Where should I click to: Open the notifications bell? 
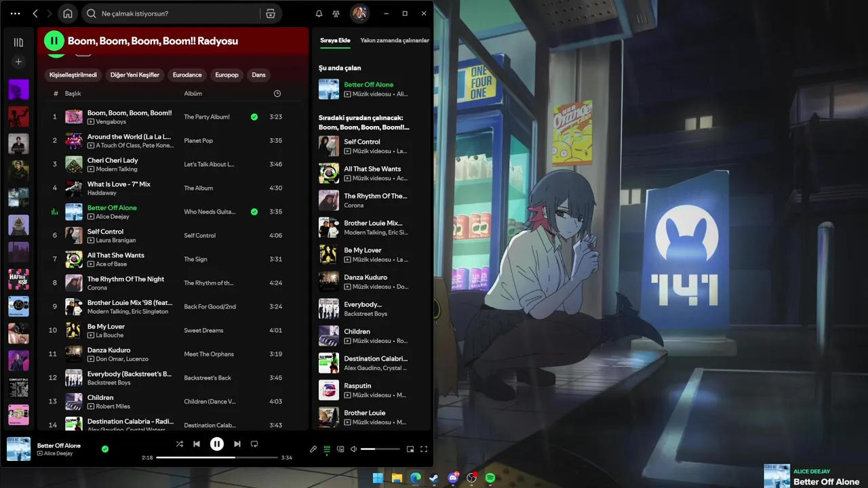tap(319, 14)
